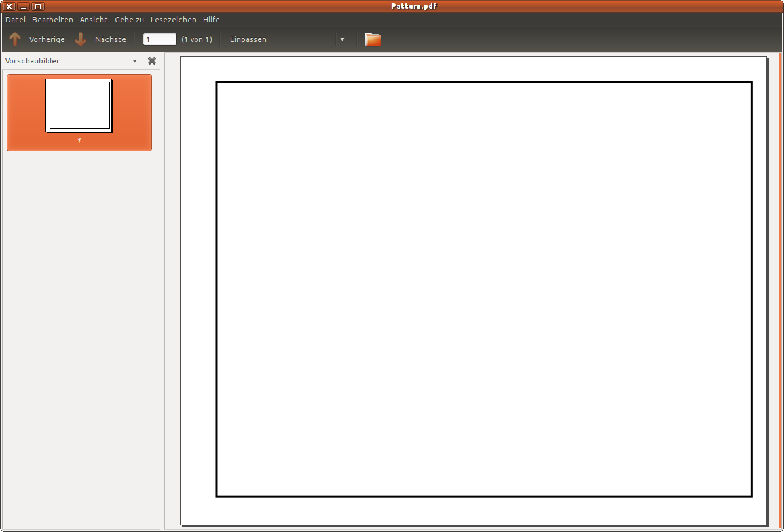Maximize the Pattern.pdf window
The width and height of the screenshot is (784, 532).
38,7
